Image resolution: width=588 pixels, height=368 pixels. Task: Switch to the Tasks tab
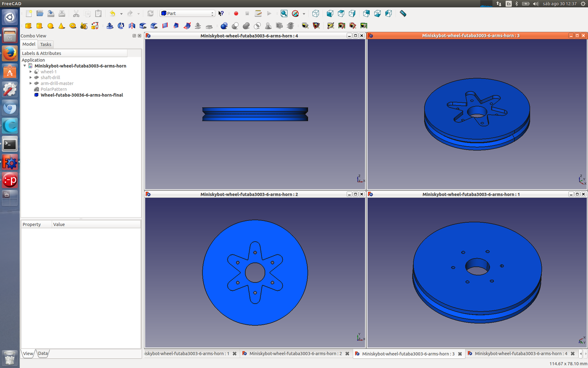coord(45,45)
